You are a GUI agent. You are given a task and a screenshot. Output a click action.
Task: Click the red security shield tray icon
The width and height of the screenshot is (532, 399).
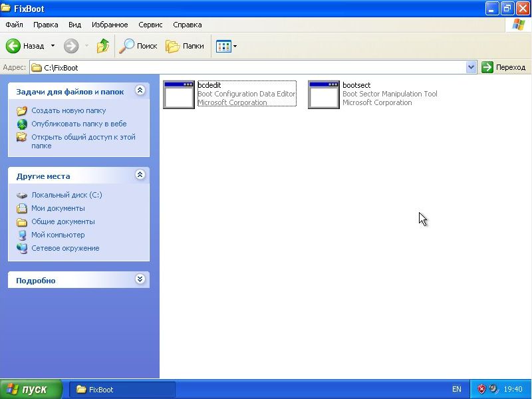click(x=481, y=389)
